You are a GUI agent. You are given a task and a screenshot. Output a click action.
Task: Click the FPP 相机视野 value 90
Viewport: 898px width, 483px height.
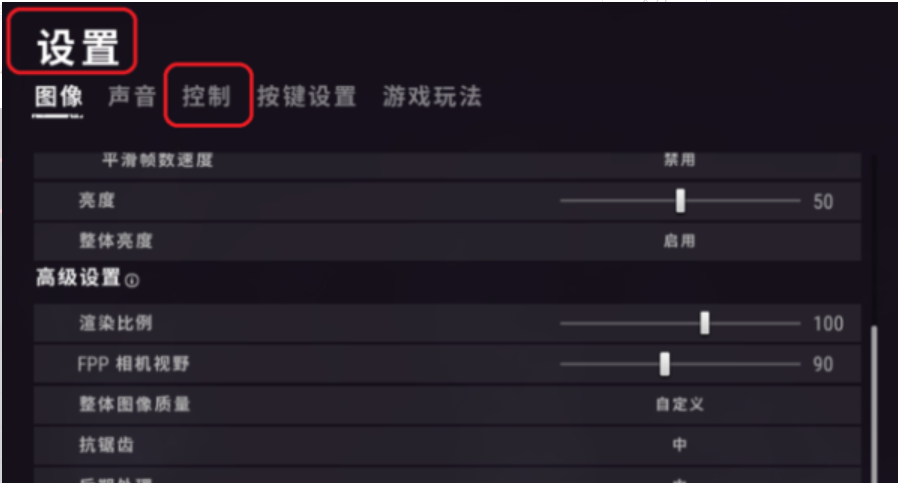point(823,364)
